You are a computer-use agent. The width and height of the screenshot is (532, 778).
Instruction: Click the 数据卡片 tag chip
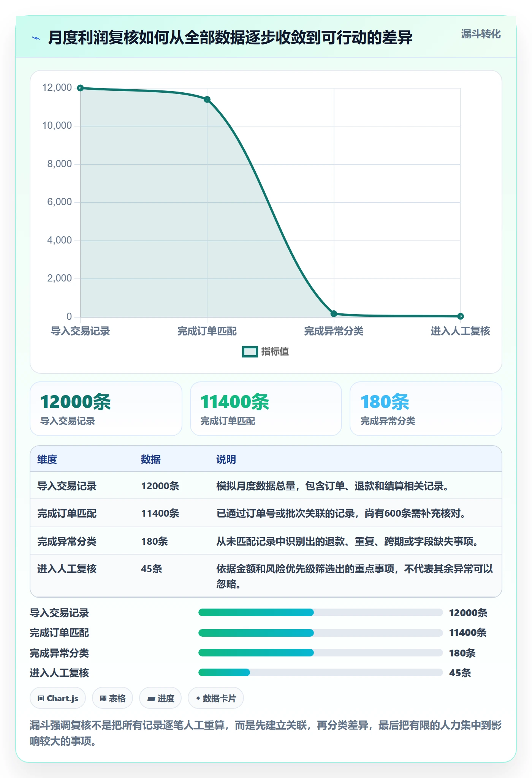click(216, 698)
